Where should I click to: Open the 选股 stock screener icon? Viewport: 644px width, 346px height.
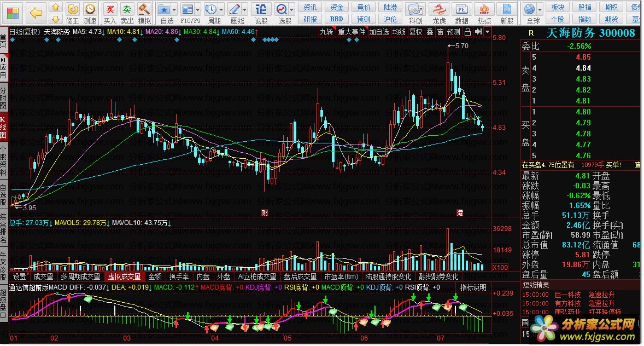click(x=282, y=9)
